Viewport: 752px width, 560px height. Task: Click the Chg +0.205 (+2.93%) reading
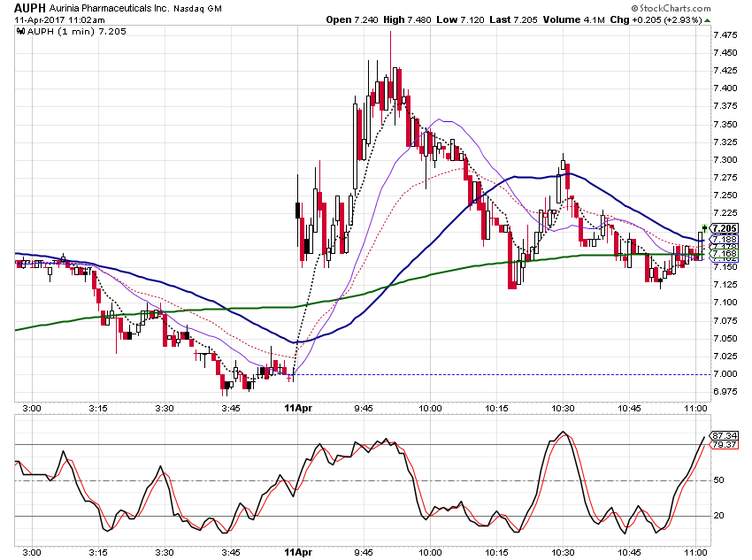[x=656, y=19]
